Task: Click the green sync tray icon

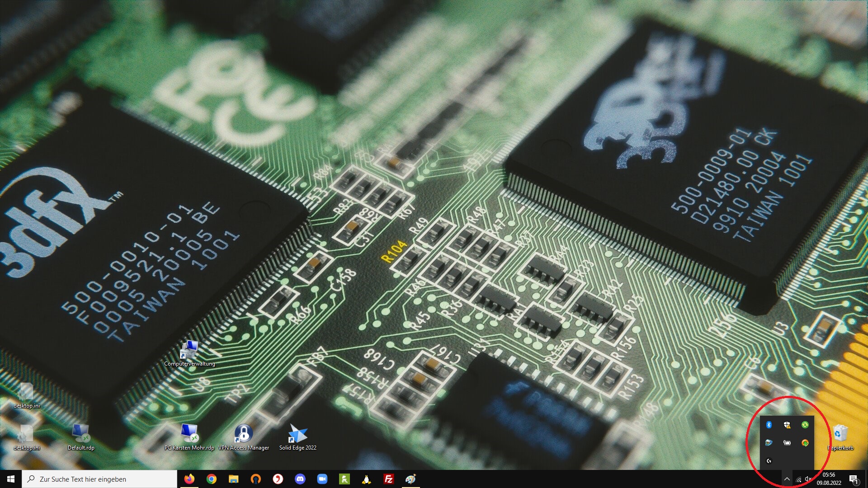Action: (x=805, y=425)
